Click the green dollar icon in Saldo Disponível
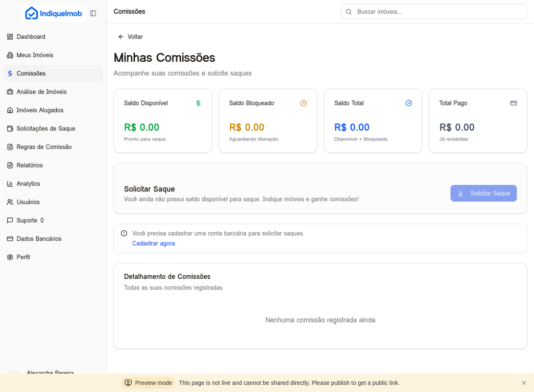The image size is (534, 392). (x=198, y=103)
